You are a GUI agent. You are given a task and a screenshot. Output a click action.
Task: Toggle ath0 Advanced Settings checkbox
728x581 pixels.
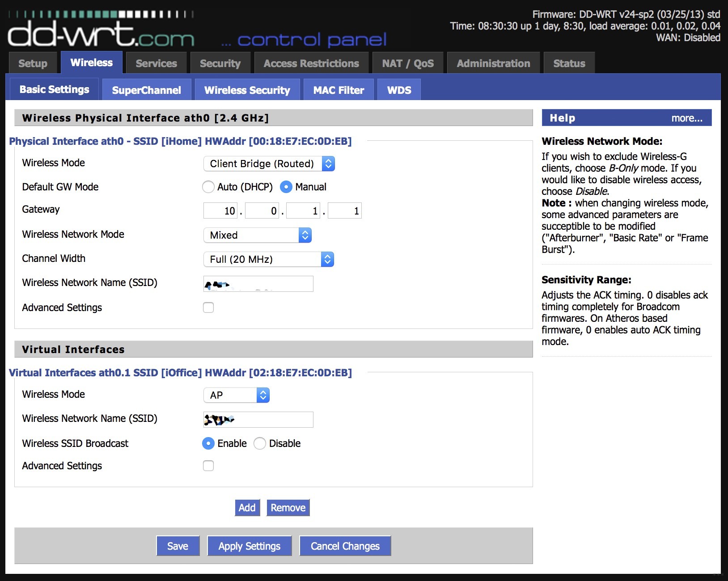pos(208,307)
